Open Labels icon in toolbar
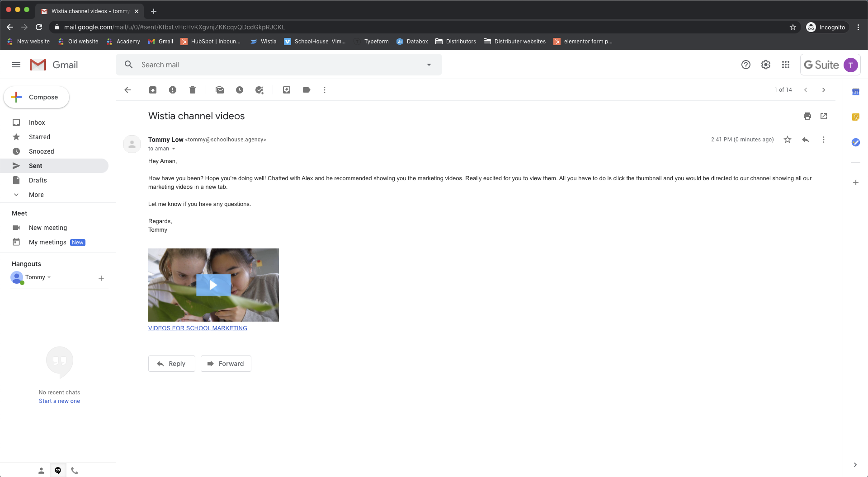The width and height of the screenshot is (868, 477). pyautogui.click(x=307, y=90)
